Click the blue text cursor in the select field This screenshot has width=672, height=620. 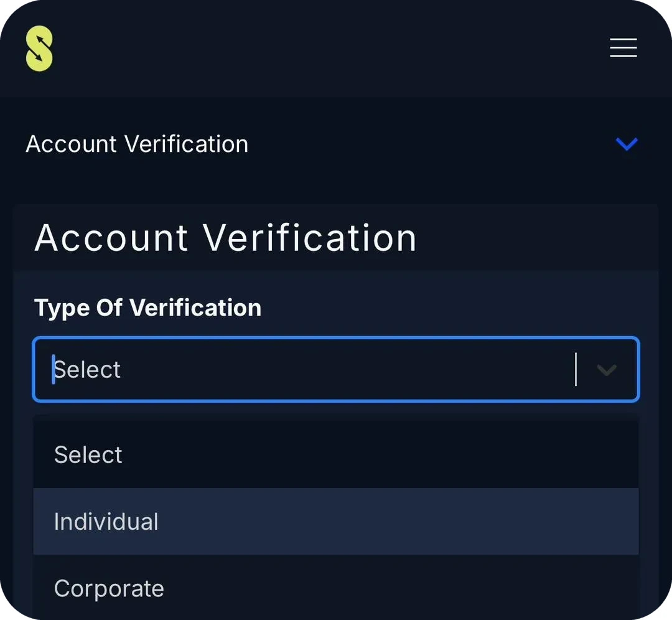click(x=53, y=369)
